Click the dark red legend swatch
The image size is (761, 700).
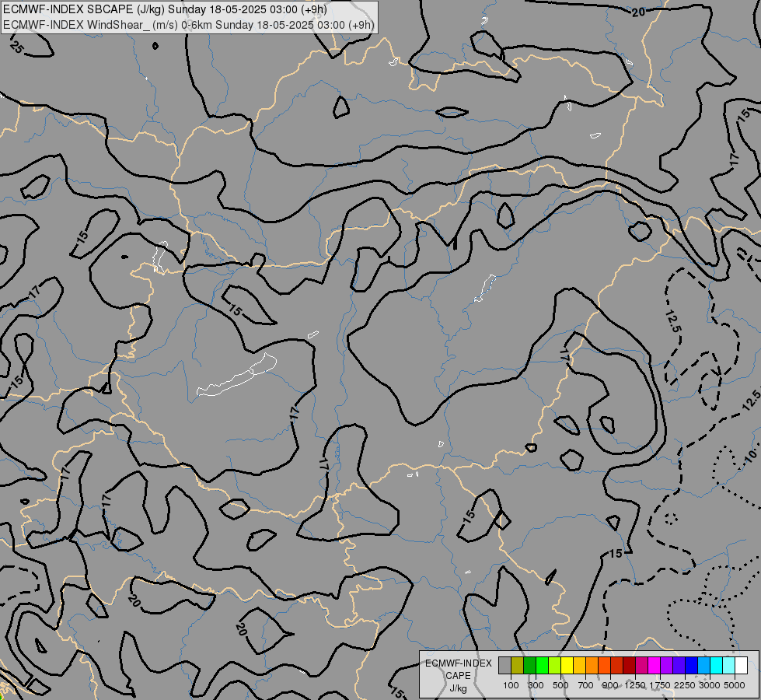tap(629, 666)
